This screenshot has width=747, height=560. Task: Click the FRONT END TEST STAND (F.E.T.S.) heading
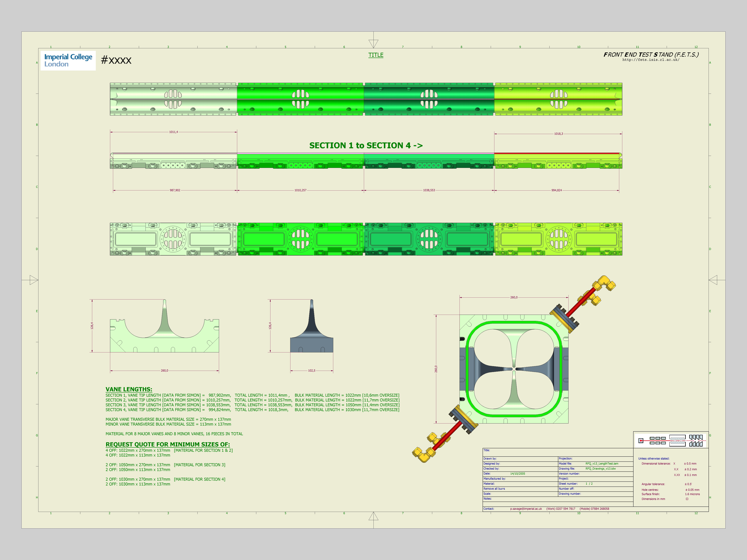[x=651, y=54]
